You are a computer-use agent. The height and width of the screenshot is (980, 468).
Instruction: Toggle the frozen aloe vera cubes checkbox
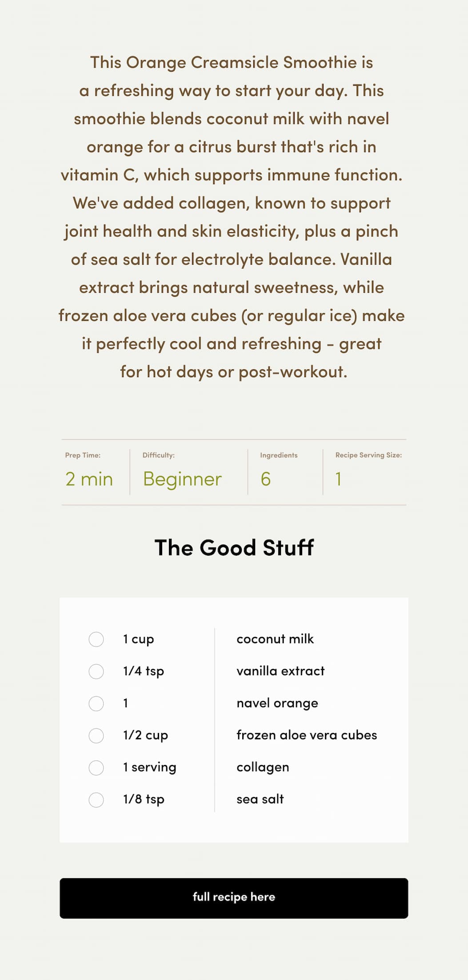pyautogui.click(x=96, y=735)
